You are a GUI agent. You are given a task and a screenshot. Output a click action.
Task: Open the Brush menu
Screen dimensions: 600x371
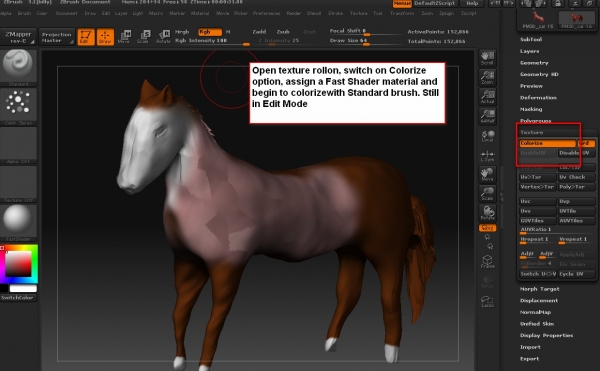pos(24,13)
